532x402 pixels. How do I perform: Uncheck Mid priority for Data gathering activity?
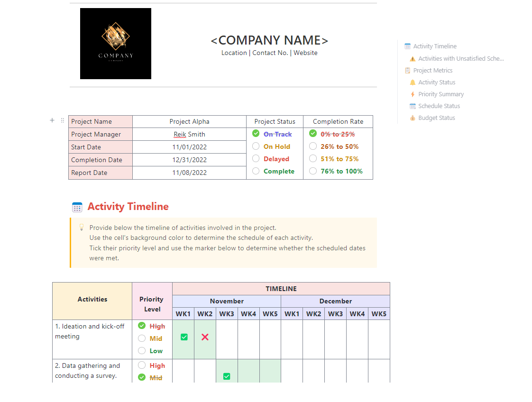tap(142, 377)
